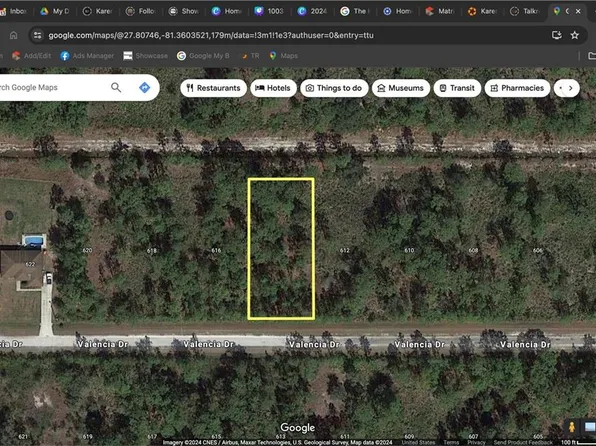
Task: Select the Museums category chip
Action: coord(401,88)
